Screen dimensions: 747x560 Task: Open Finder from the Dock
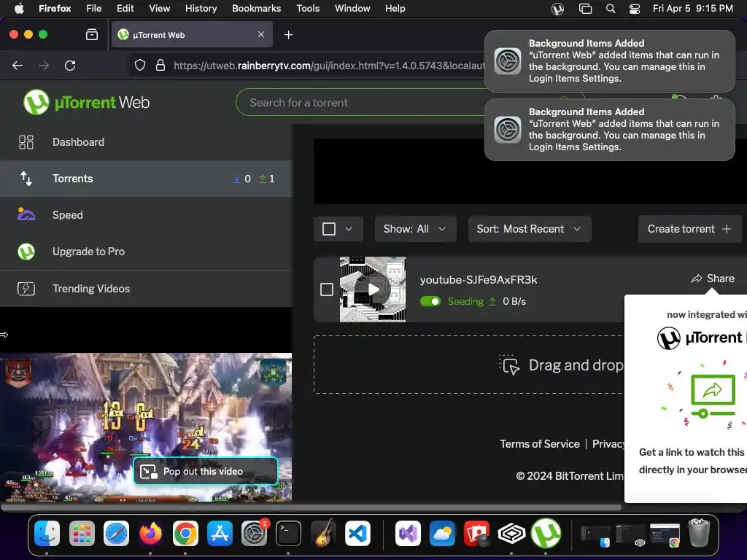point(47,533)
